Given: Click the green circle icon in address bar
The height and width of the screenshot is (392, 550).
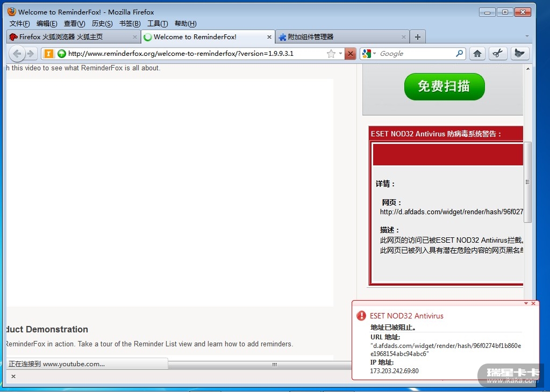Looking at the screenshot, I should pyautogui.click(x=62, y=54).
